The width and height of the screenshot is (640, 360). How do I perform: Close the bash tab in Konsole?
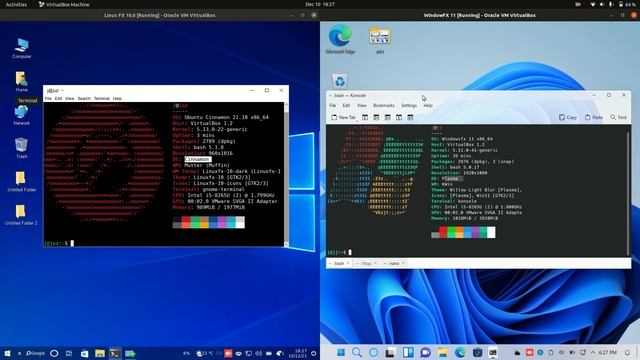(348, 263)
